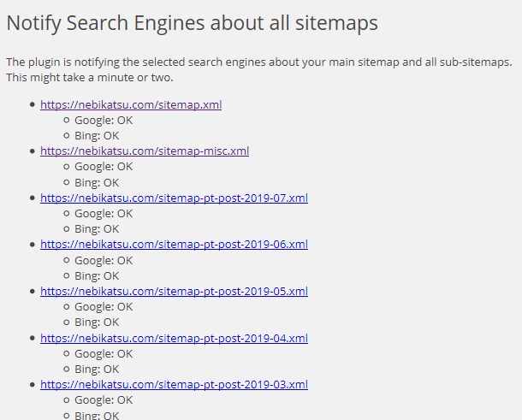Click 'Google: OK' under the 2019-03 sitemap
Image resolution: width=522 pixels, height=420 pixels.
(104, 400)
